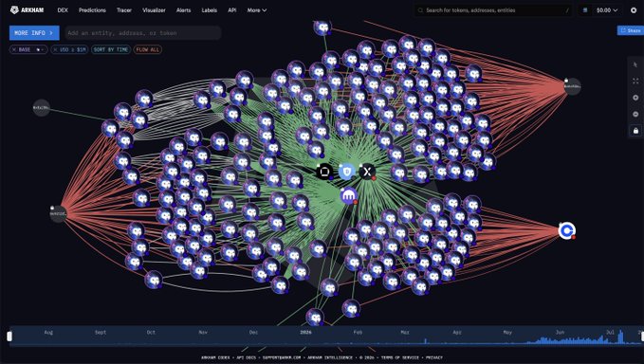Open the DEX page
This screenshot has width=644, height=364.
63,9
